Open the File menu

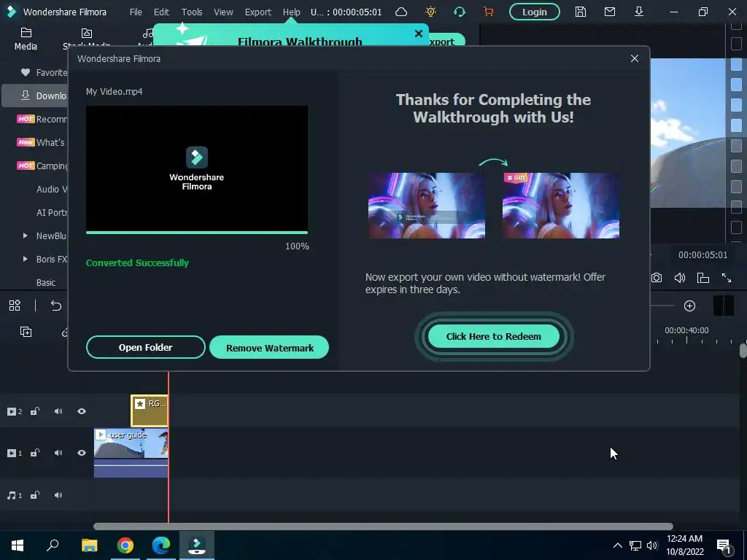(x=136, y=12)
